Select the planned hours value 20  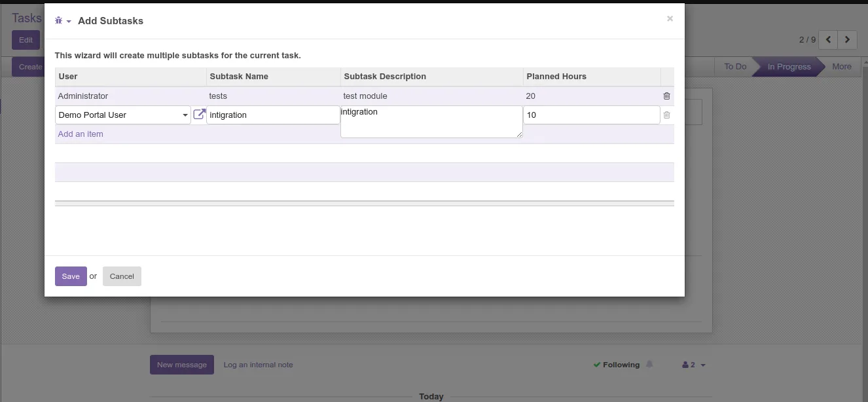[591, 96]
